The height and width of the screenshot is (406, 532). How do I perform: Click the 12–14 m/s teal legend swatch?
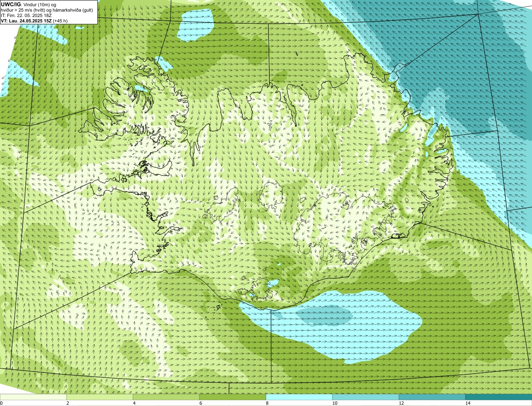pos(432,397)
